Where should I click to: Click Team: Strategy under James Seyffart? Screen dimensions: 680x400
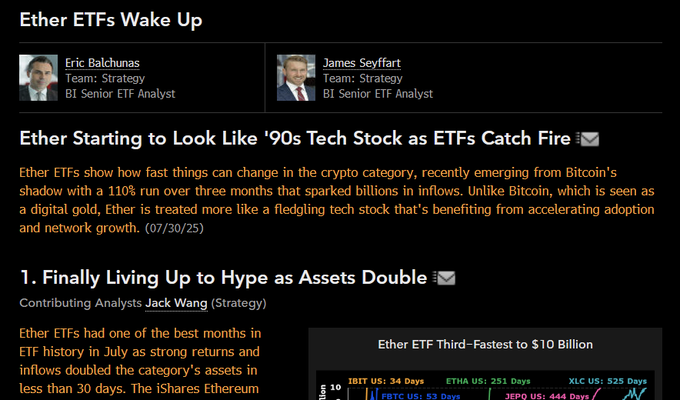(x=363, y=79)
